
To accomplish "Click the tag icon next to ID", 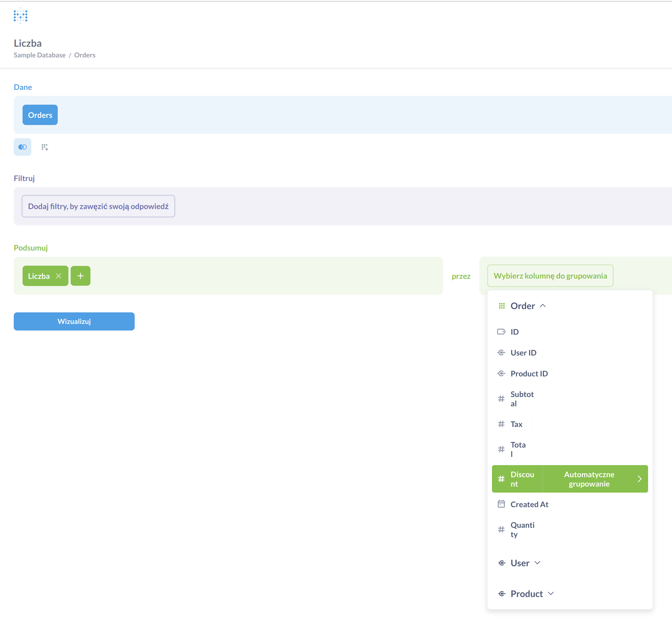I will 501,332.
